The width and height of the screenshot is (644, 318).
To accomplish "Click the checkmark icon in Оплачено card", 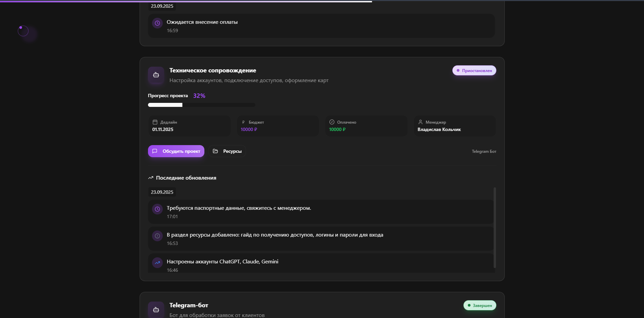I will point(332,122).
